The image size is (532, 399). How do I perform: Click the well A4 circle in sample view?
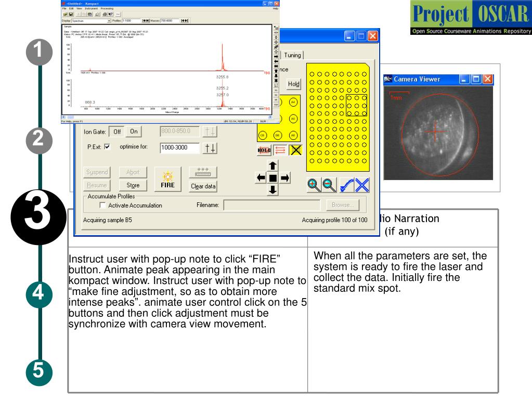pos(293,102)
